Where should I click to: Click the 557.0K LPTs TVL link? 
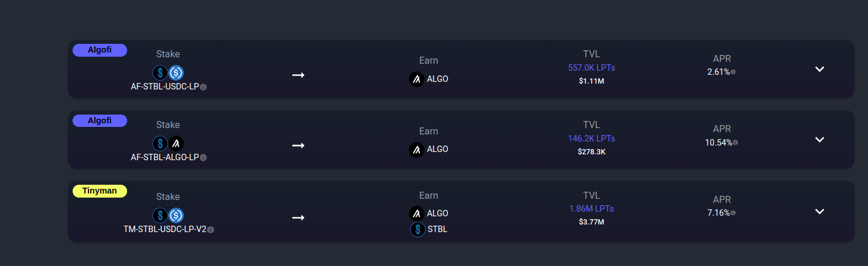pyautogui.click(x=592, y=68)
